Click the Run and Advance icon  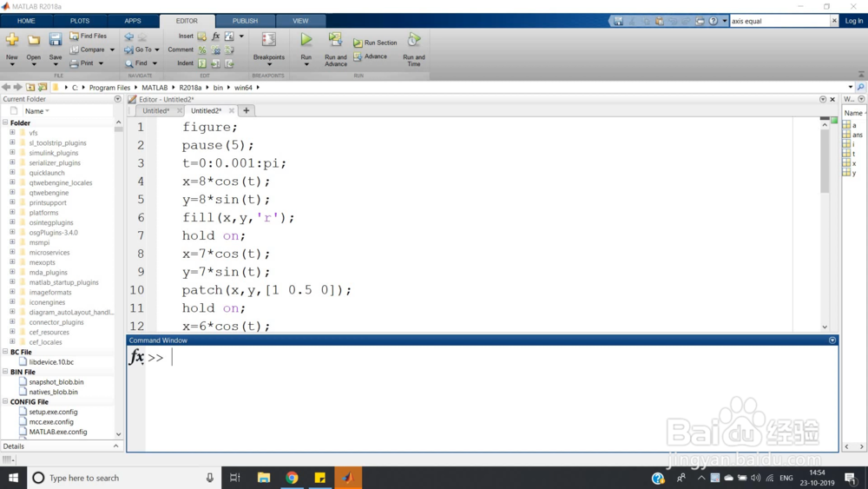tap(335, 41)
